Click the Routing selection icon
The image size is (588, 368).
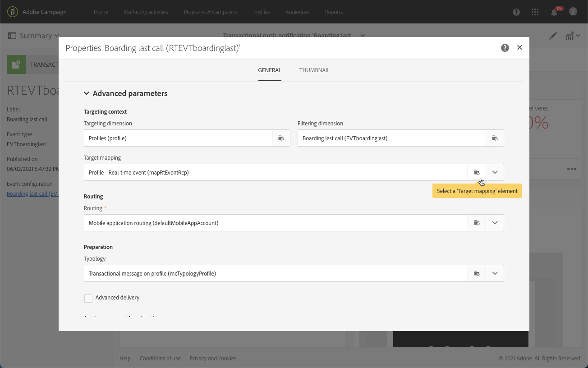[477, 223]
